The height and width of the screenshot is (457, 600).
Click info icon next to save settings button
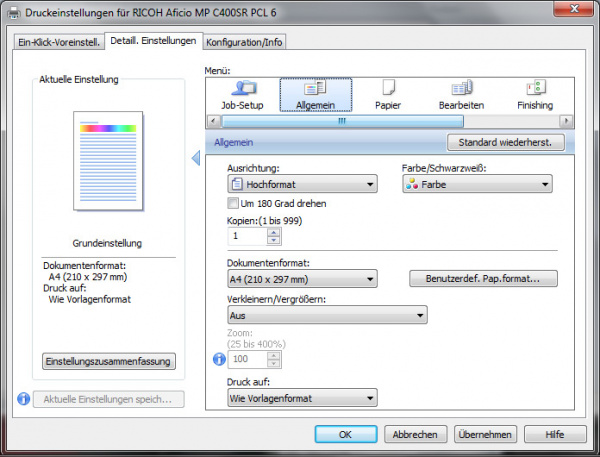(23, 399)
